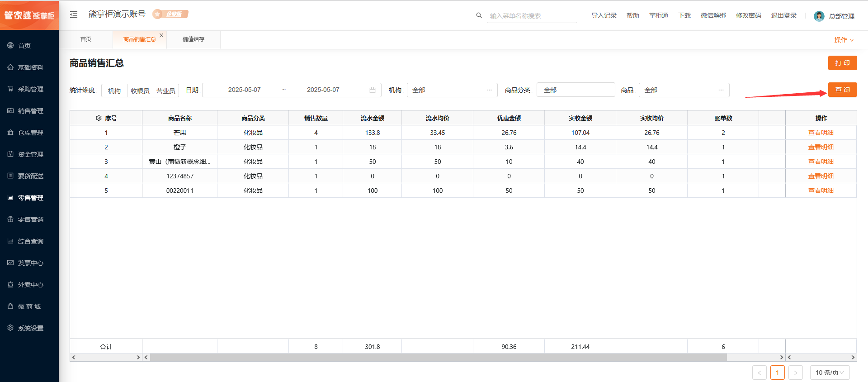The width and height of the screenshot is (868, 382).
Task: Click the search magnifier icon
Action: [x=479, y=15]
